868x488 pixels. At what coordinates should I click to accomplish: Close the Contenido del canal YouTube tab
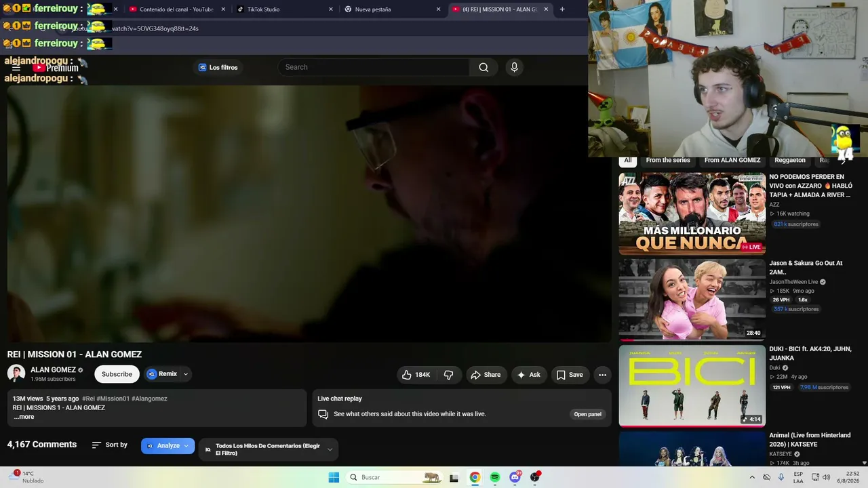pyautogui.click(x=223, y=9)
